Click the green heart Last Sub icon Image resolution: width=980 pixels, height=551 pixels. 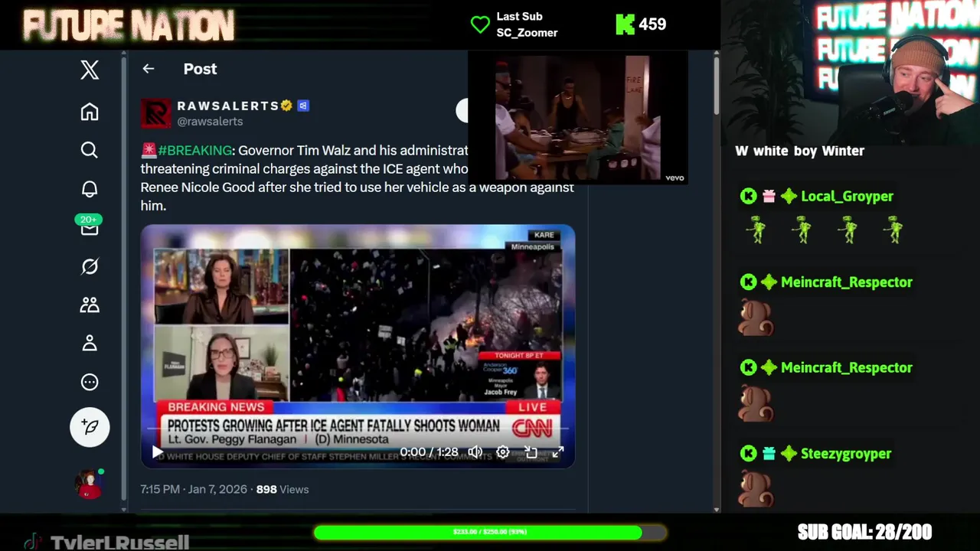coord(480,24)
